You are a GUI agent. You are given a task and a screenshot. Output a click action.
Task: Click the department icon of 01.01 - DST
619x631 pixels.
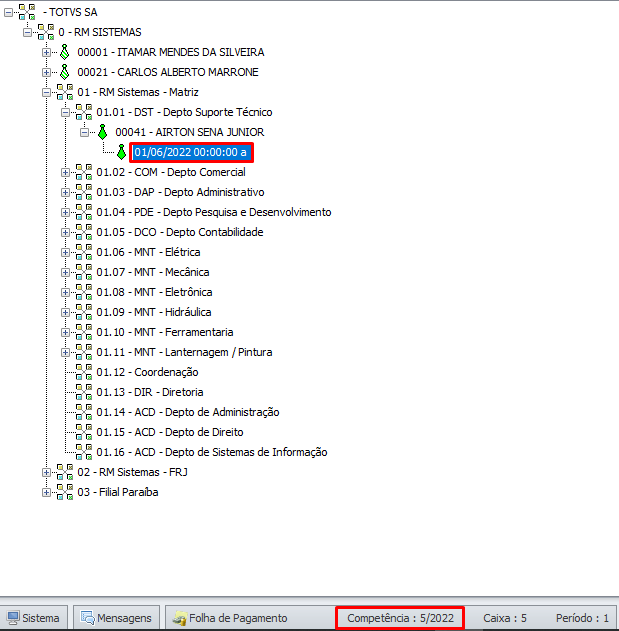click(x=84, y=112)
